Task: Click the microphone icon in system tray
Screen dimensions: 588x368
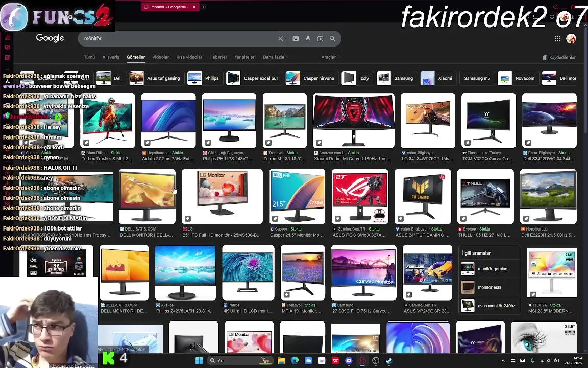Action: (532, 361)
